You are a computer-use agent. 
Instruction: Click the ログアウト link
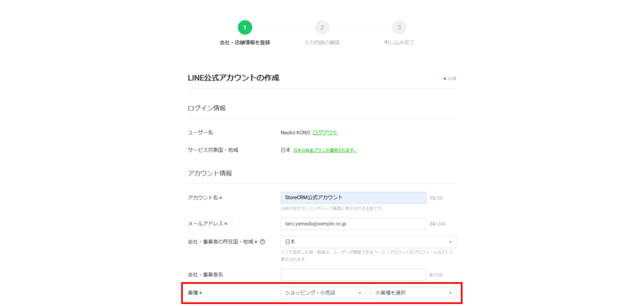(325, 132)
